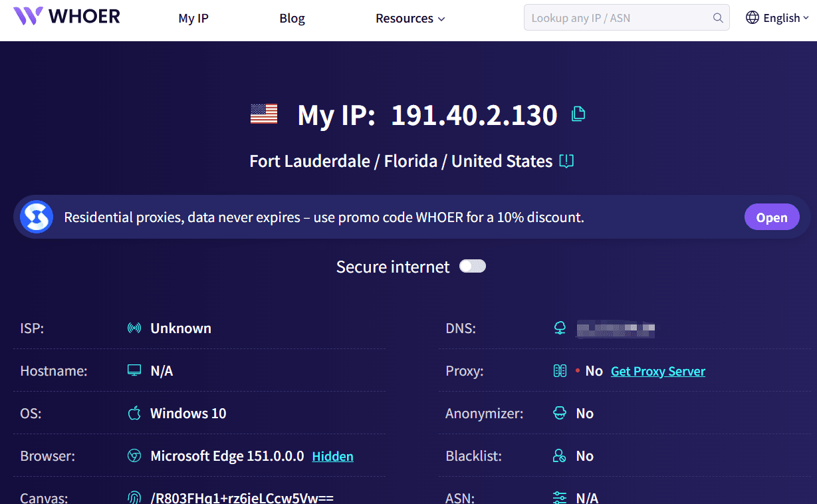Click the Browser chrome icon
The image size is (817, 504).
pyautogui.click(x=134, y=455)
